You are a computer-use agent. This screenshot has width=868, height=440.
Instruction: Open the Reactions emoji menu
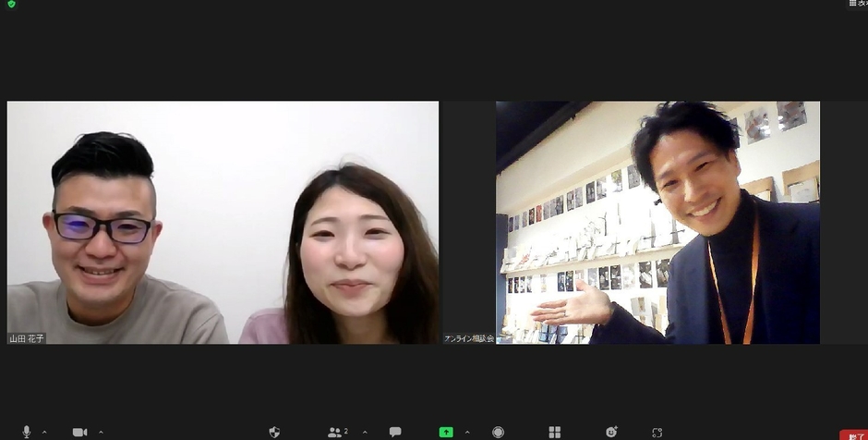point(610,432)
